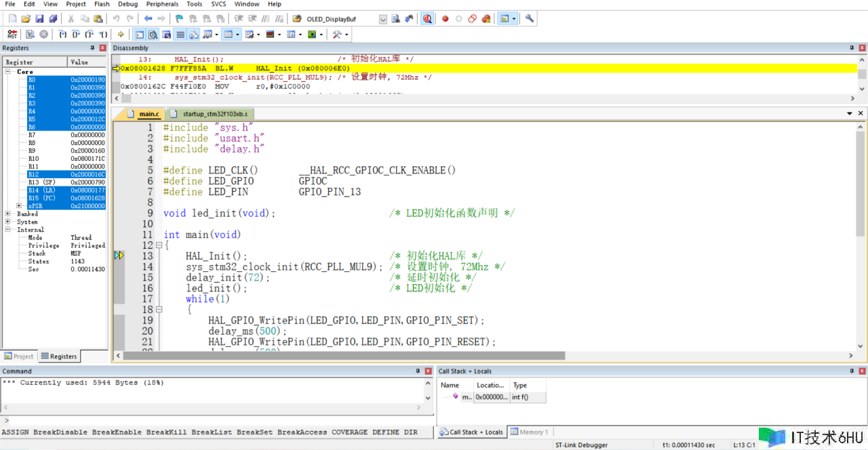Click the Step Into debug icon
868x450 pixels.
tap(62, 34)
